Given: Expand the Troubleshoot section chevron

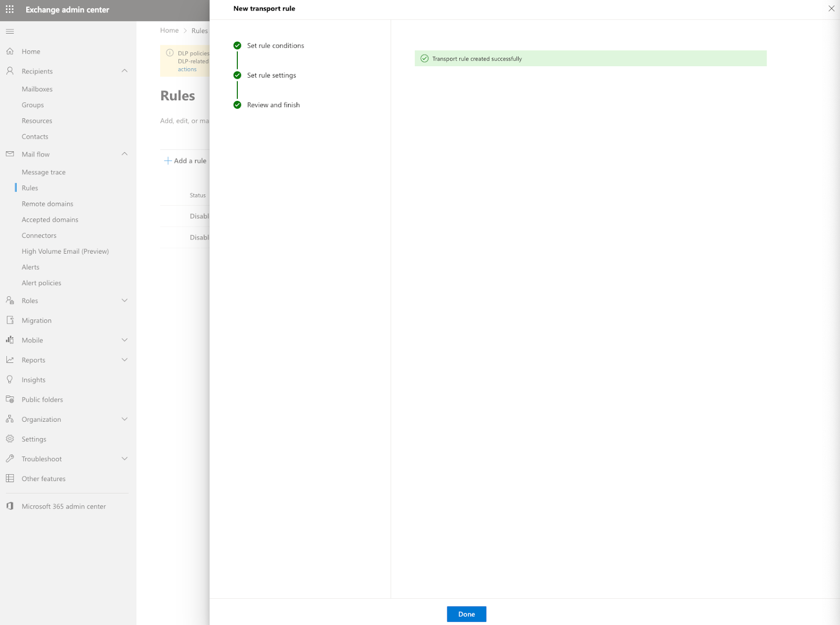Looking at the screenshot, I should pyautogui.click(x=124, y=459).
